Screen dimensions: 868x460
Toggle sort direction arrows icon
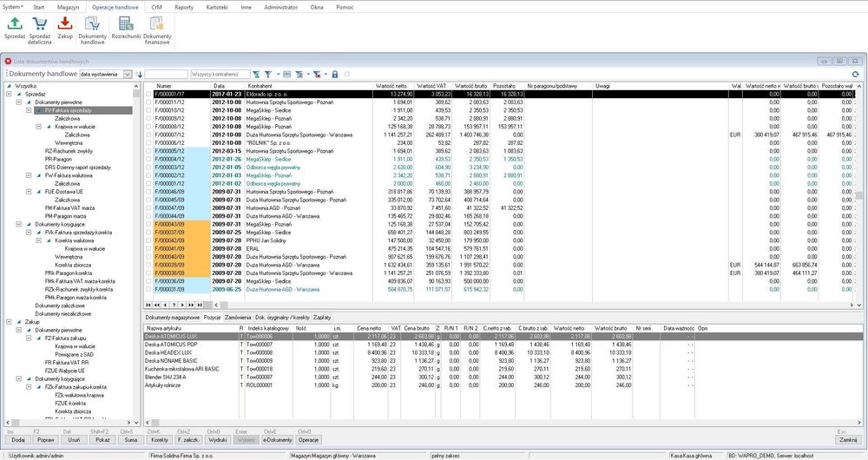(139, 74)
